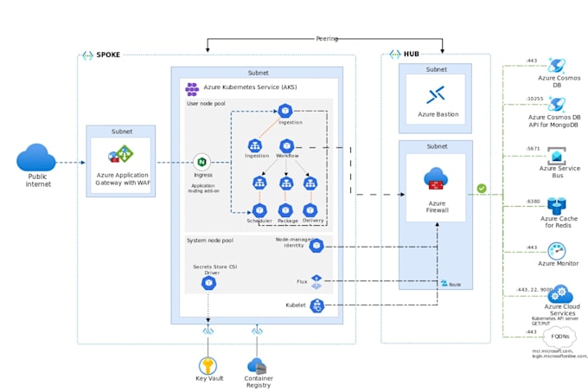Click the Azure Monitor gauge icon
Viewport: 588px width, 392px height.
pos(557,251)
